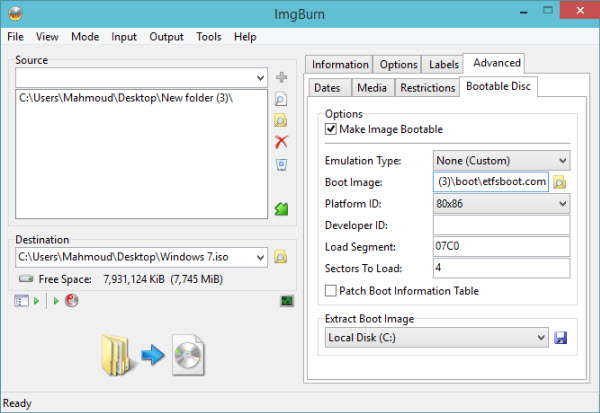Image resolution: width=600 pixels, height=413 pixels.
Task: Open the log monitor icon
Action: click(x=287, y=301)
